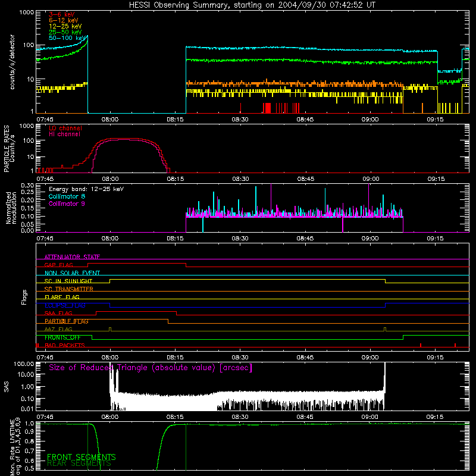The width and height of the screenshot is (476, 476).
Task: Select the NON_SOLAR_EVENT flag label
Action: pyautogui.click(x=72, y=273)
